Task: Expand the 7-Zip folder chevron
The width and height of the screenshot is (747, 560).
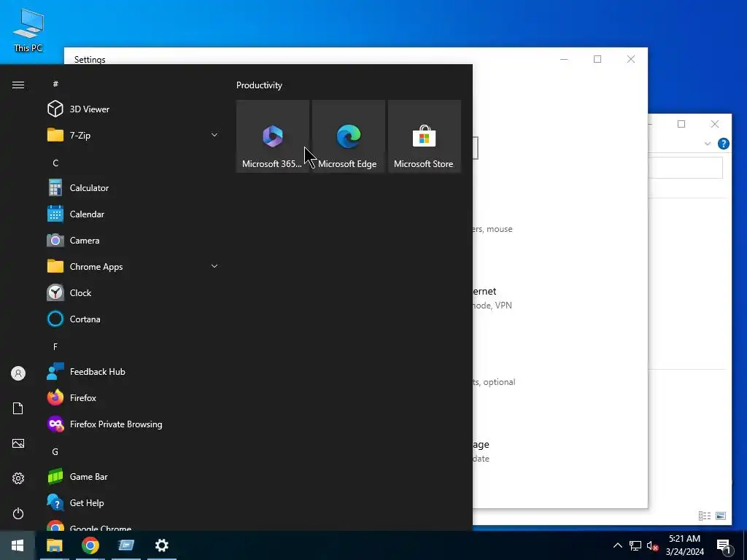Action: tap(214, 135)
